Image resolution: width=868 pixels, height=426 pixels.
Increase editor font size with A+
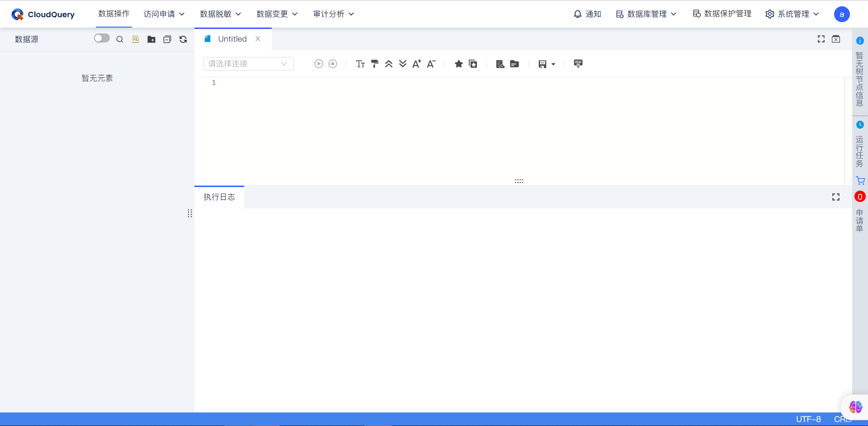pos(417,64)
